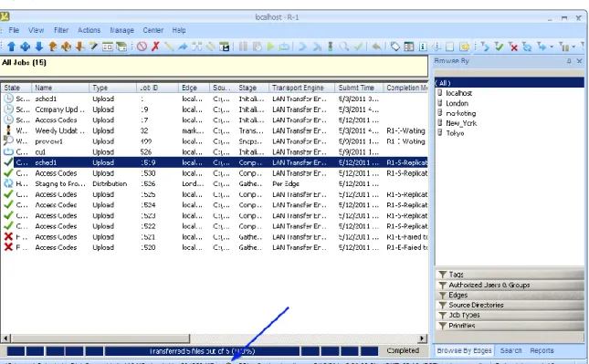Open dropdown arrow beside filter pause icon
Screen dimensions: 589x364
pos(573,47)
